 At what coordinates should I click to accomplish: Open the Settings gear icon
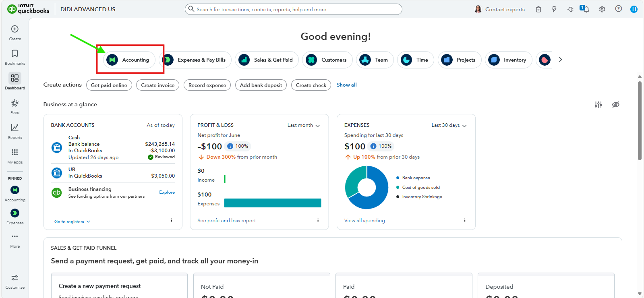click(x=602, y=9)
